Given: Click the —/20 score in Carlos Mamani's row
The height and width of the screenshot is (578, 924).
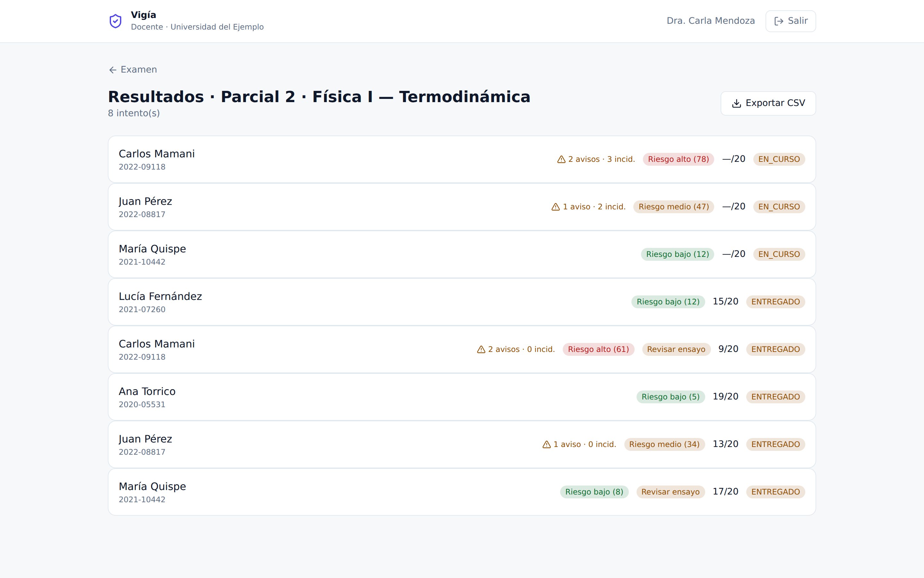Looking at the screenshot, I should point(733,159).
